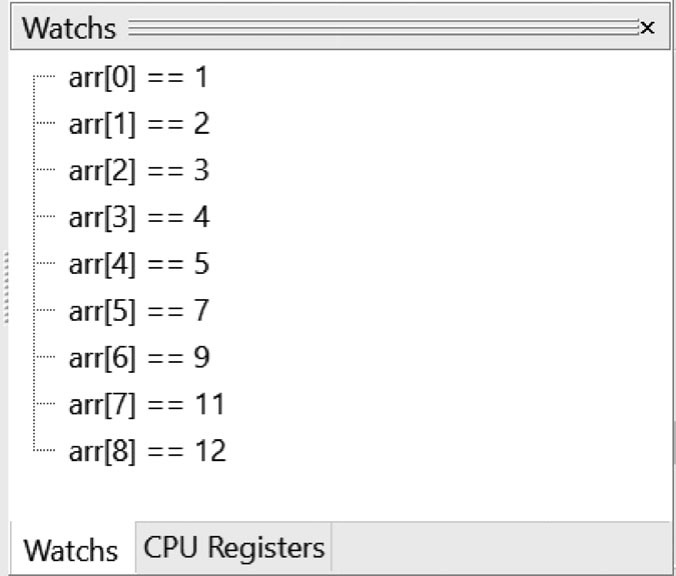Highlight the arr[3] == 4 watch item

[x=138, y=218]
